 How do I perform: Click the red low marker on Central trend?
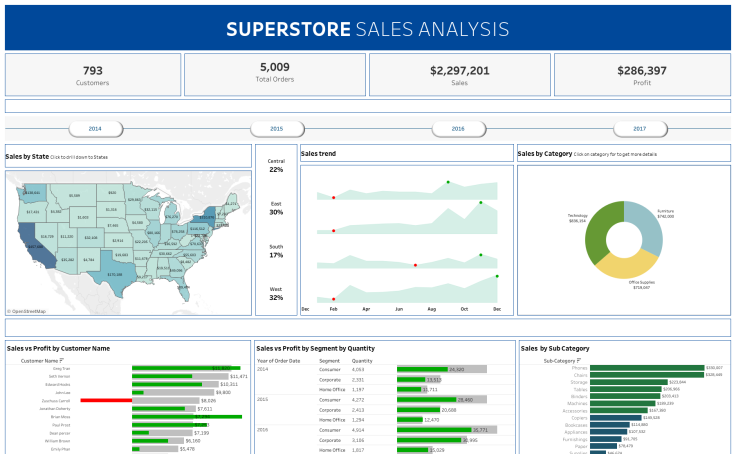pyautogui.click(x=334, y=198)
